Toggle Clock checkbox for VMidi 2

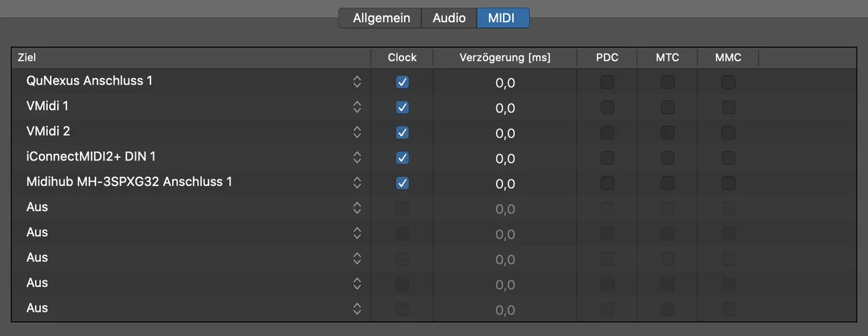tap(402, 132)
